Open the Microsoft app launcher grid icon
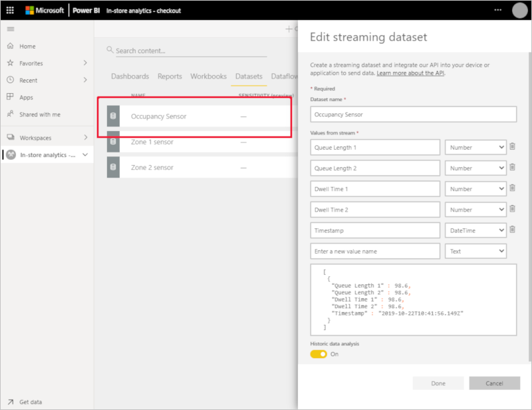This screenshot has height=410, width=532. pos(10,10)
